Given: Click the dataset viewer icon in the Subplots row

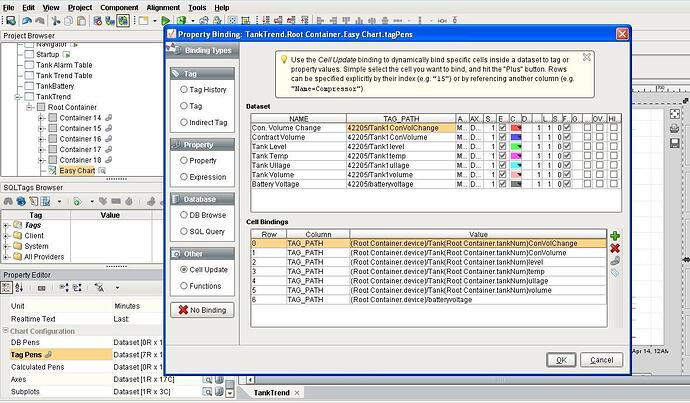Looking at the screenshot, I should (207, 392).
